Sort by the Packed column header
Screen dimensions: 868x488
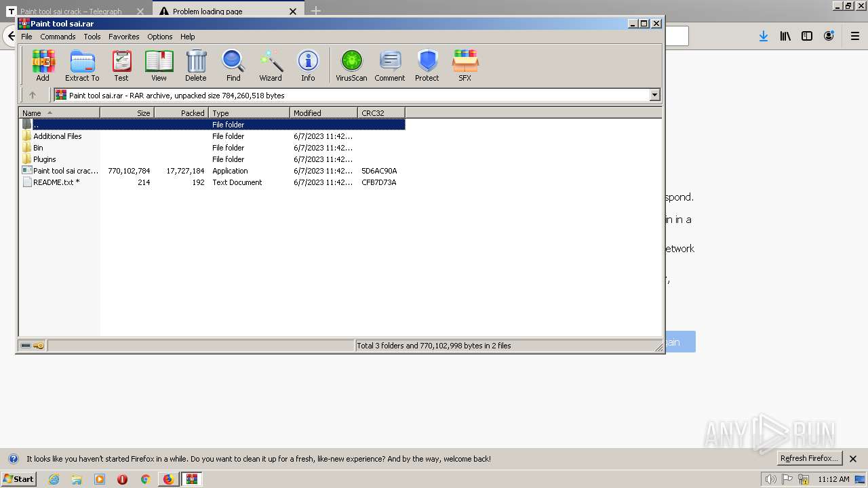(181, 113)
